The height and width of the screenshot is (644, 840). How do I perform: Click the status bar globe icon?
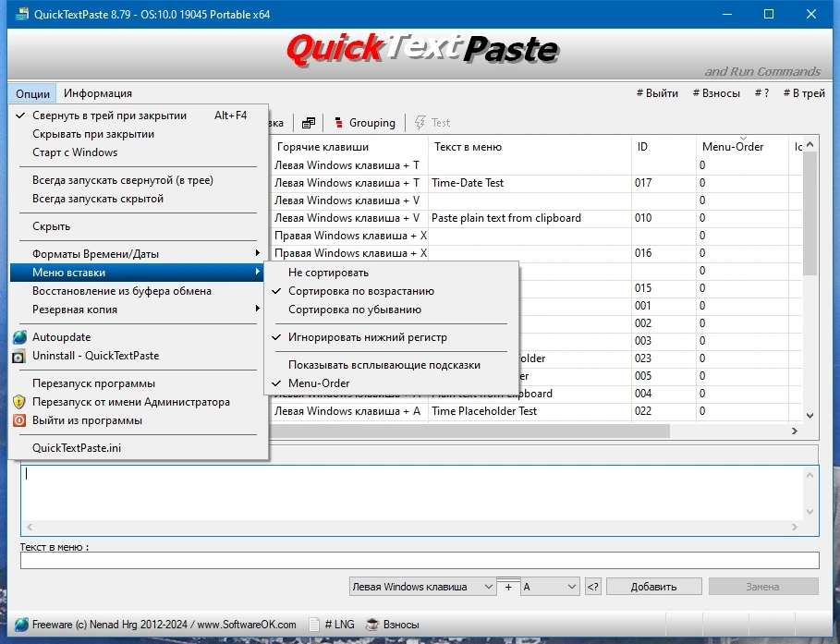(x=21, y=625)
